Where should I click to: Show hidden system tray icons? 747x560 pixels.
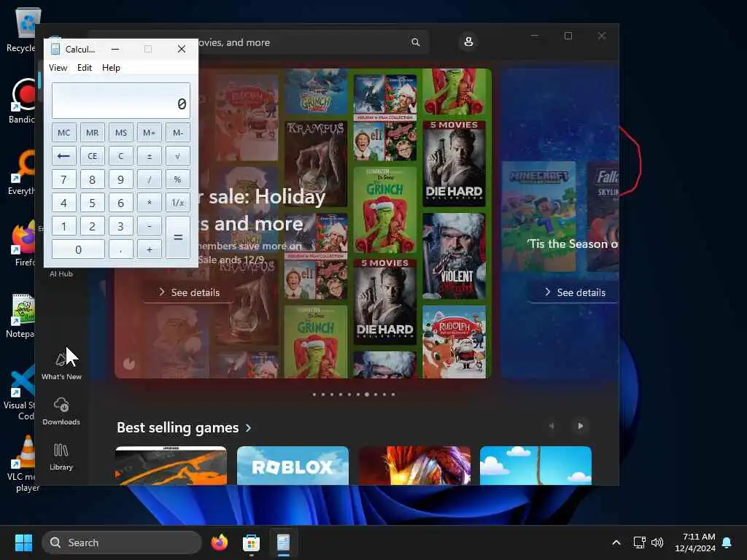tap(616, 542)
